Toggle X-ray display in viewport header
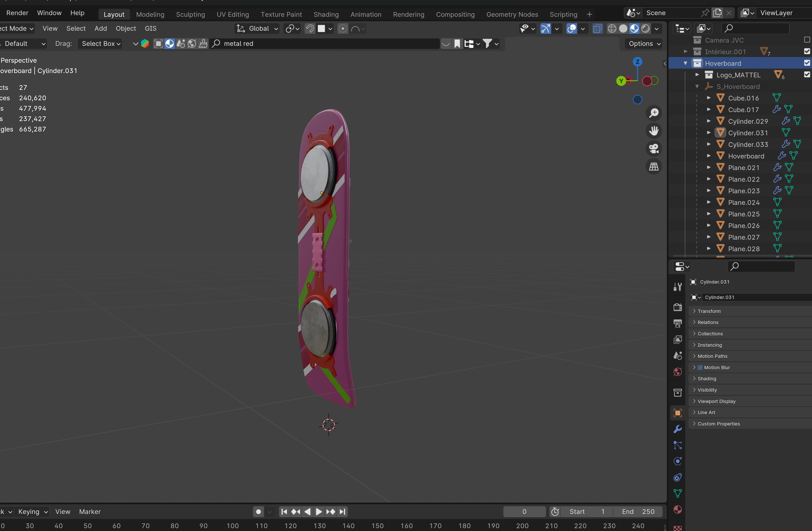The image size is (812, 531). (597, 29)
